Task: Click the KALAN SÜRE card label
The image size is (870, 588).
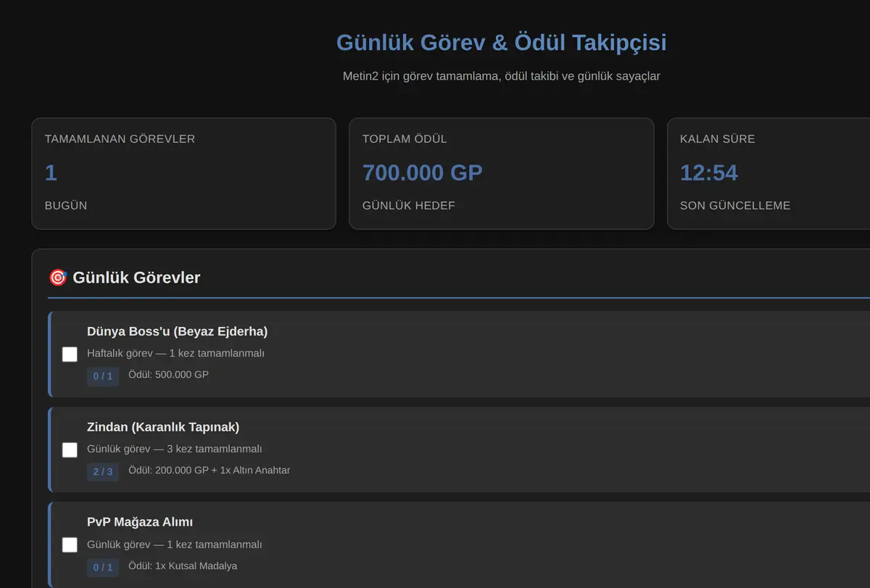Action: pyautogui.click(x=717, y=139)
